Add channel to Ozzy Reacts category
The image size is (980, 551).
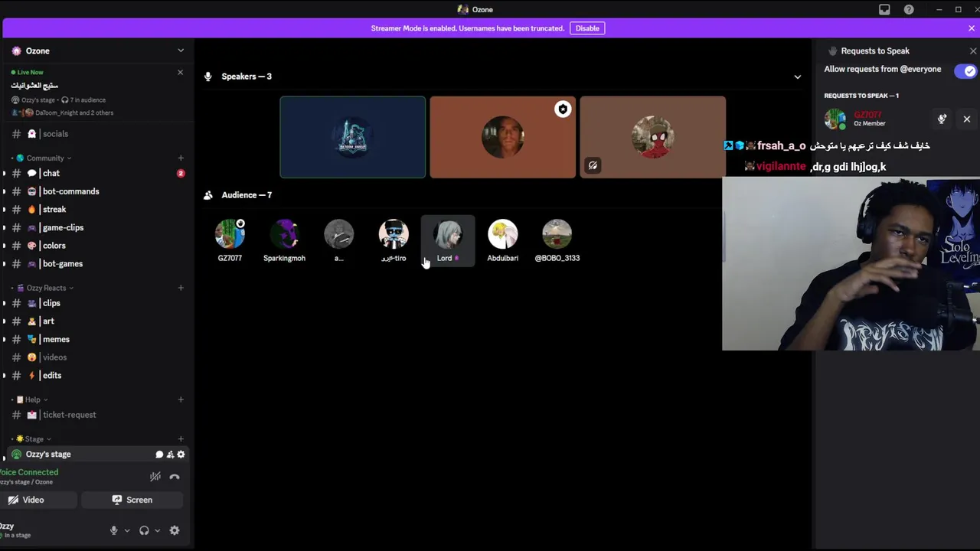[181, 288]
